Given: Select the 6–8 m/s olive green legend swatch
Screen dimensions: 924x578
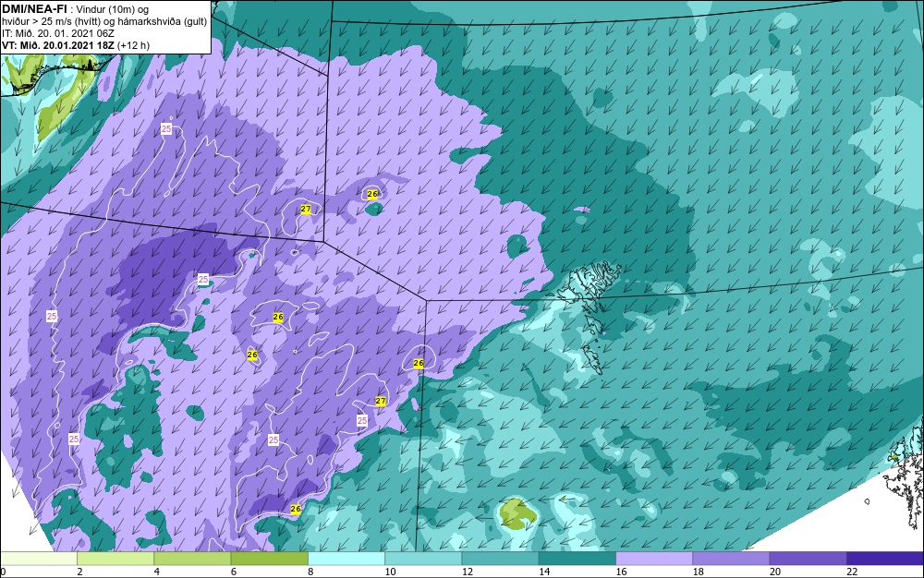Looking at the screenshot, I should click(x=269, y=558).
